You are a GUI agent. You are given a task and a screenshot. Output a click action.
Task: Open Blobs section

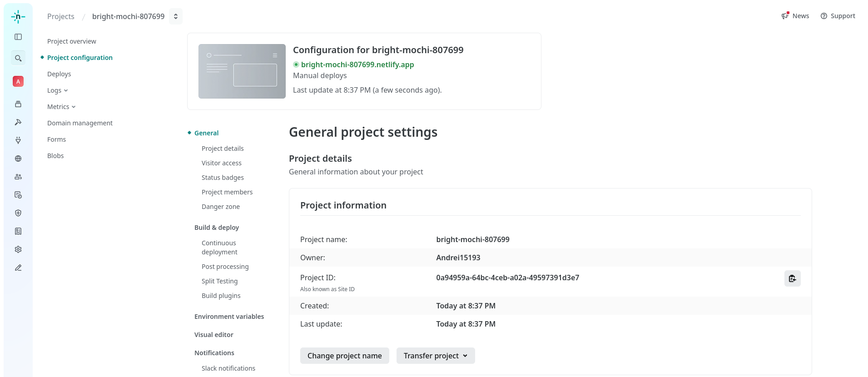point(55,156)
